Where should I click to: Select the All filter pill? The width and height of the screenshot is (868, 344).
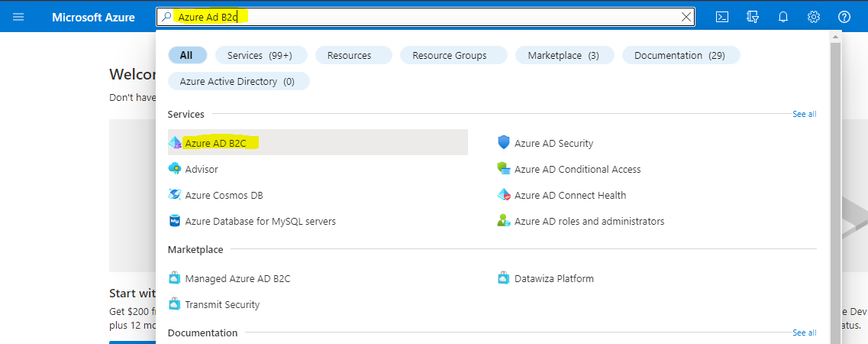(x=187, y=55)
